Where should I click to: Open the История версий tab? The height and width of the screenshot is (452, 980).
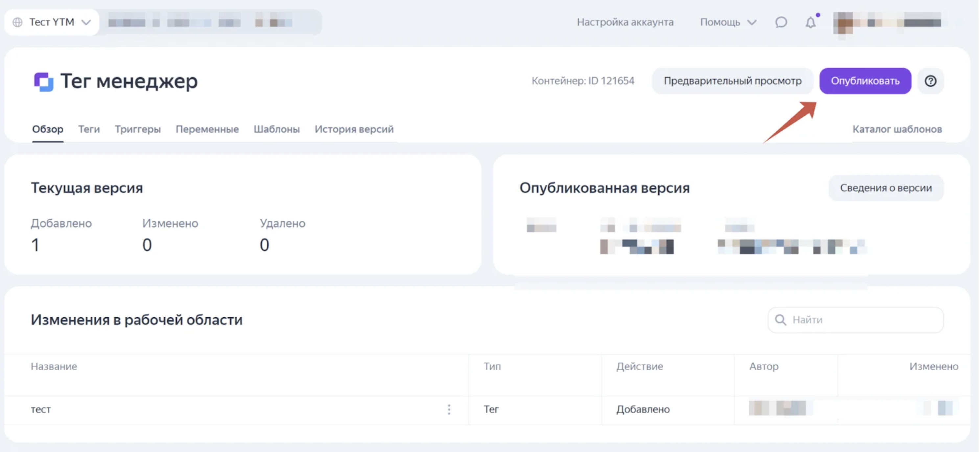pos(354,129)
